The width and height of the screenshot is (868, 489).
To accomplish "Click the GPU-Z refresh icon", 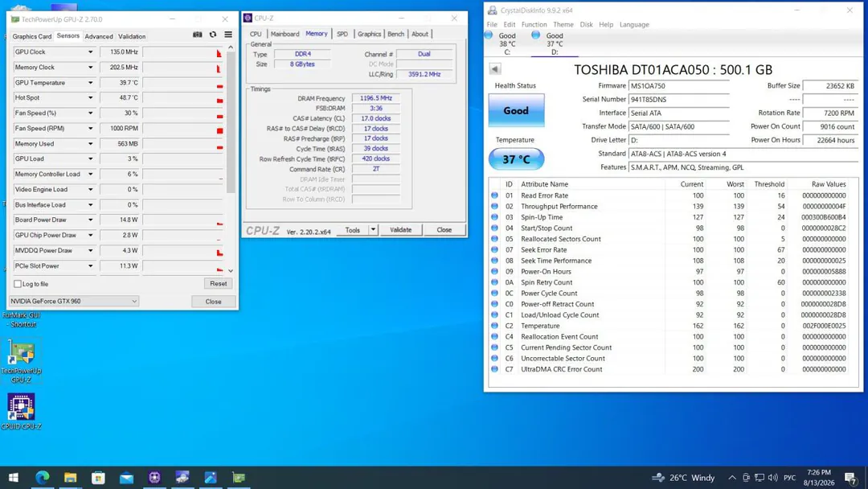I will click(x=212, y=35).
